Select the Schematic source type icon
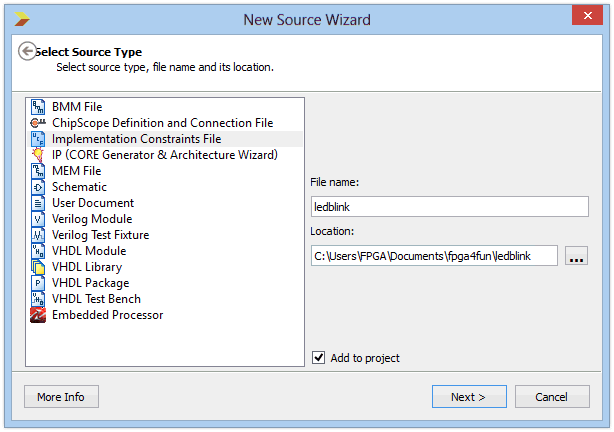Image resolution: width=614 pixels, height=432 pixels. pos(38,187)
